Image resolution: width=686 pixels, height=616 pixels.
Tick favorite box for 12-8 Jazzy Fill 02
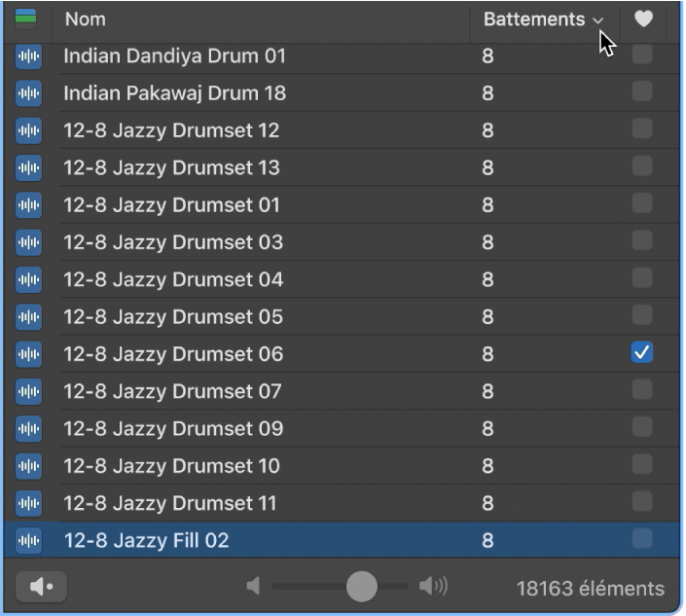pos(642,538)
